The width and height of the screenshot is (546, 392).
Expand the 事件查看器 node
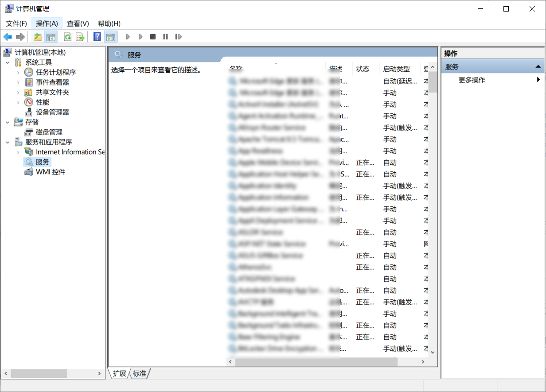pyautogui.click(x=18, y=82)
